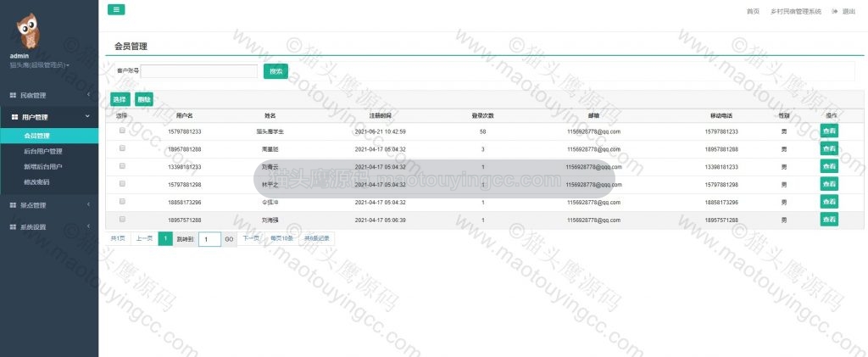Click the email in user 13398181233's row
868x357 pixels.
593,167
